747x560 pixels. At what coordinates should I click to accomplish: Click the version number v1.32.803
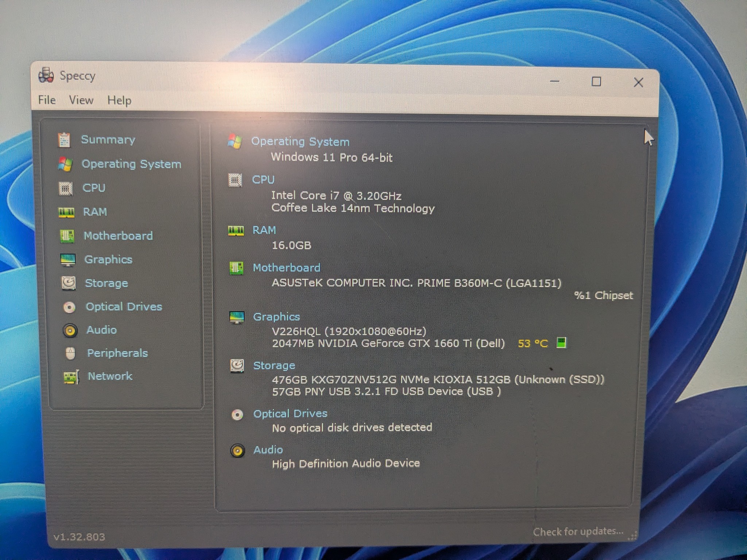[79, 537]
